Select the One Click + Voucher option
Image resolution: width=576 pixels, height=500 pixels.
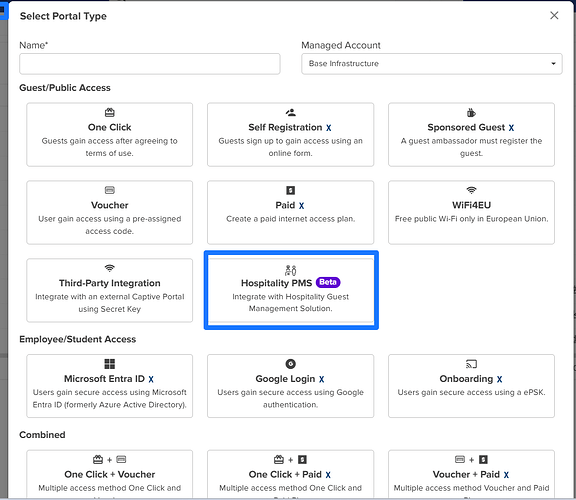point(109,474)
